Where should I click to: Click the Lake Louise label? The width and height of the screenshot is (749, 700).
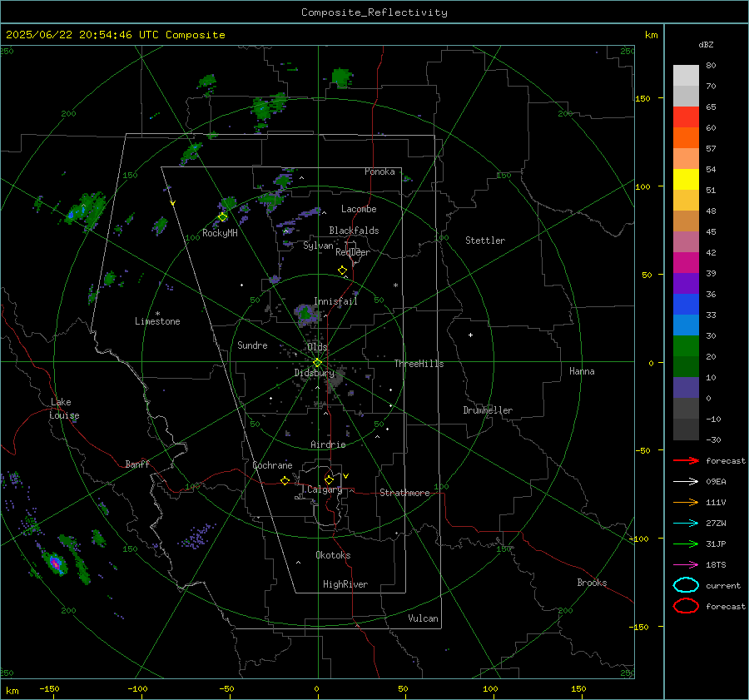(64, 409)
